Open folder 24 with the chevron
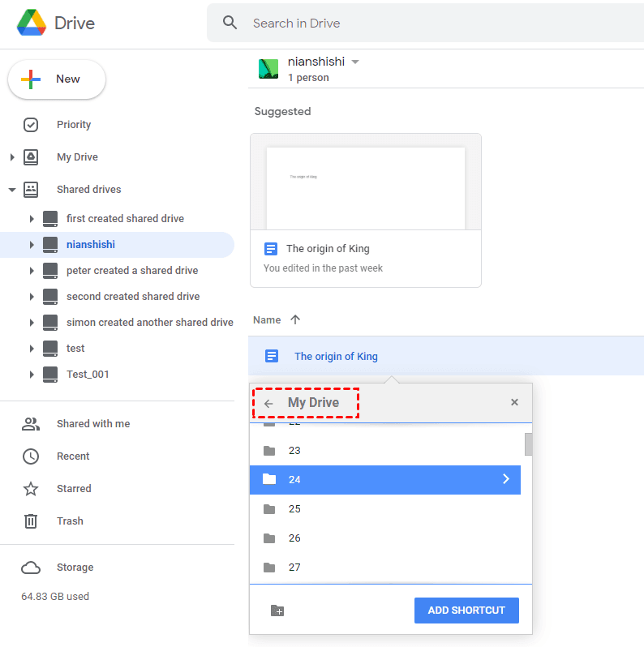 pos(505,479)
